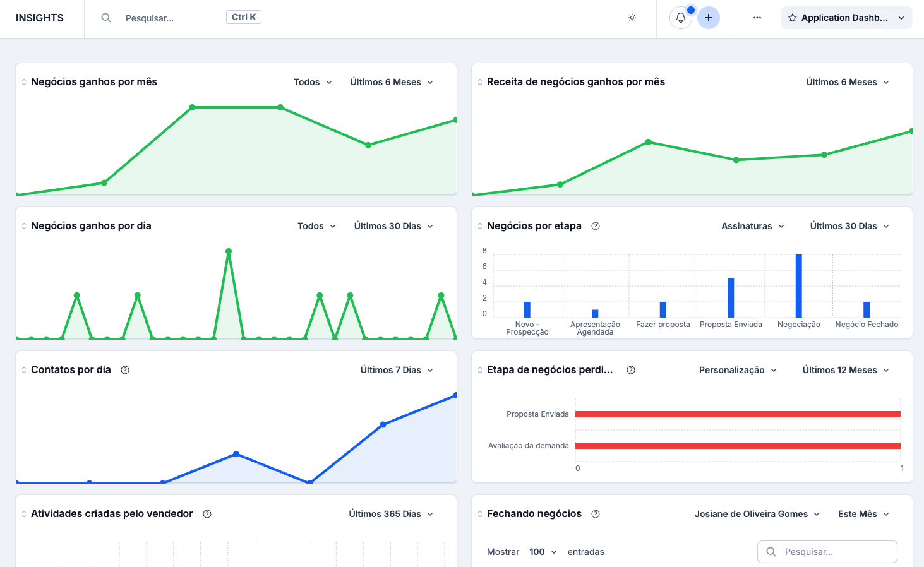
Task: Open help icon next to Fechando negócios
Action: tap(596, 514)
